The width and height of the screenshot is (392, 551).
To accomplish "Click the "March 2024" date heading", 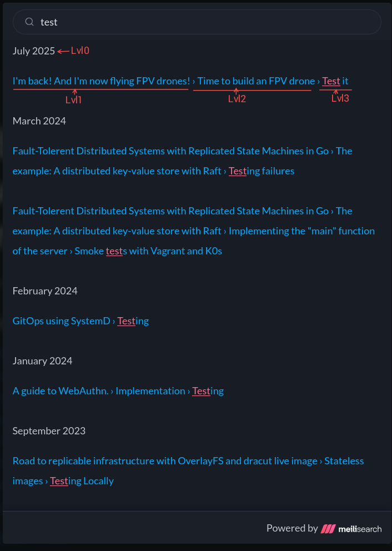I will coord(39,121).
